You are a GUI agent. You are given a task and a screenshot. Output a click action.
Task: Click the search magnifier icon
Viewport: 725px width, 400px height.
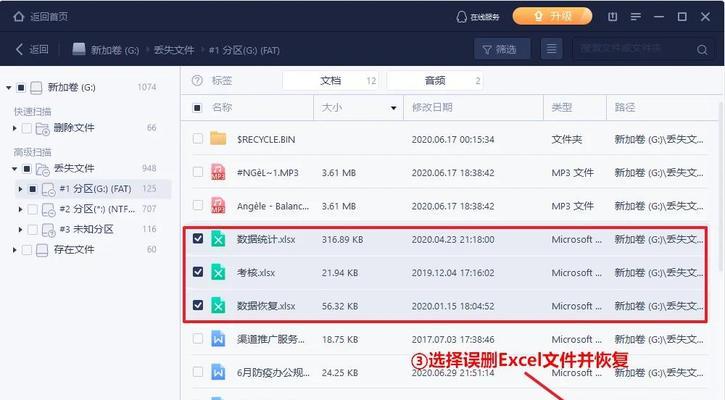(x=702, y=49)
